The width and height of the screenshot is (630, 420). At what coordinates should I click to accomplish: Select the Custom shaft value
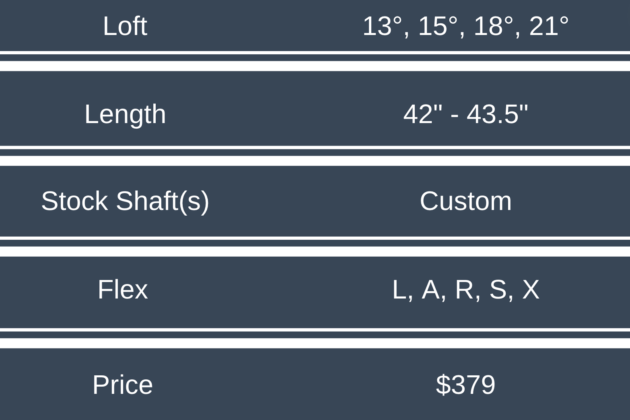[465, 201]
